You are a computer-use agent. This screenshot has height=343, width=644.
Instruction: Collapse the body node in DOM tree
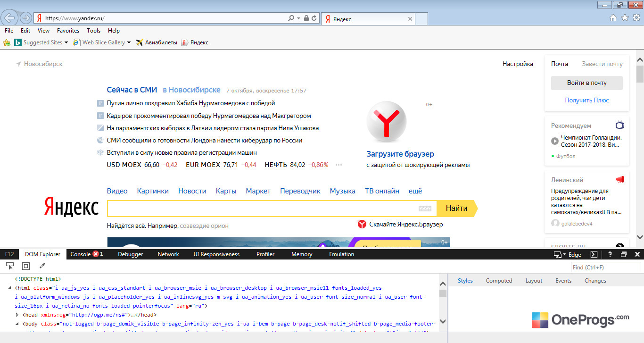(18, 324)
